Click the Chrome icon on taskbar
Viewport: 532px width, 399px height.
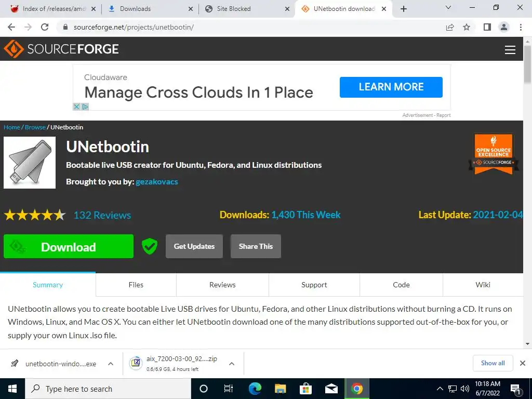(x=356, y=389)
